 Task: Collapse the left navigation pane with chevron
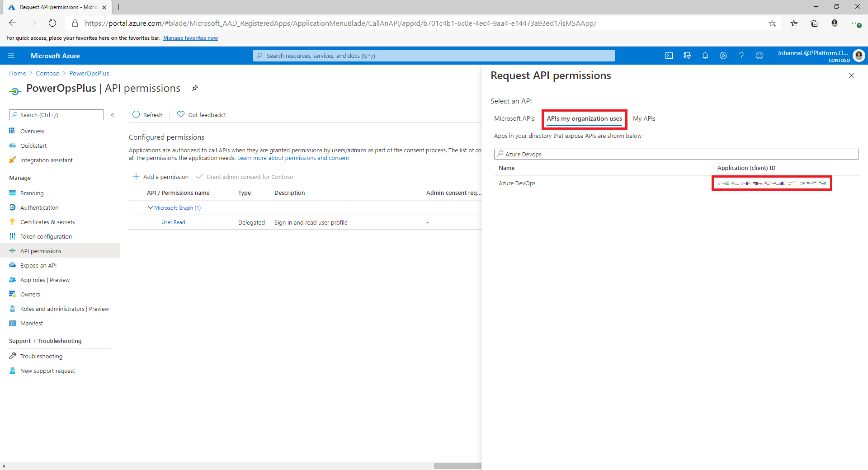tap(113, 115)
